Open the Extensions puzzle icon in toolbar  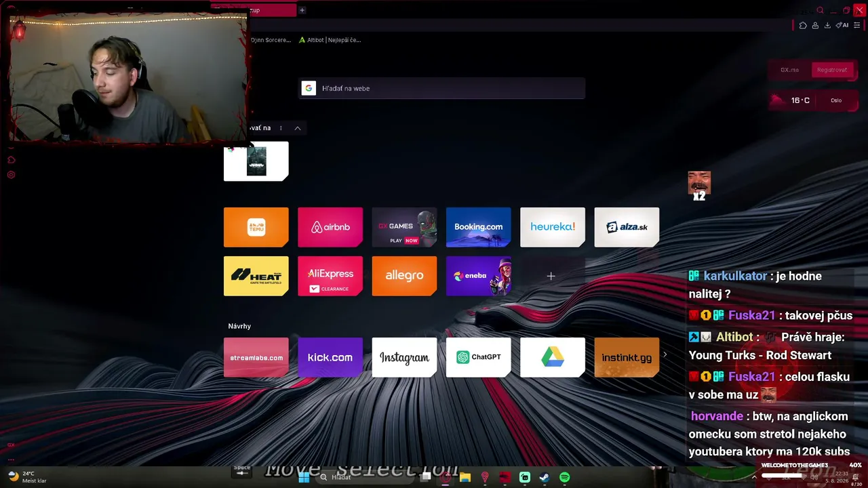(x=803, y=26)
